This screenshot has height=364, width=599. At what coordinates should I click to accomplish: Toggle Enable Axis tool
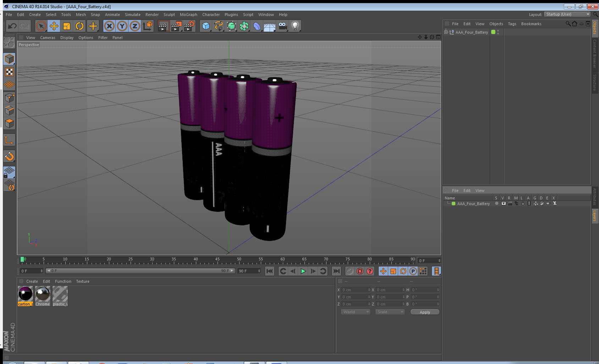9,140
